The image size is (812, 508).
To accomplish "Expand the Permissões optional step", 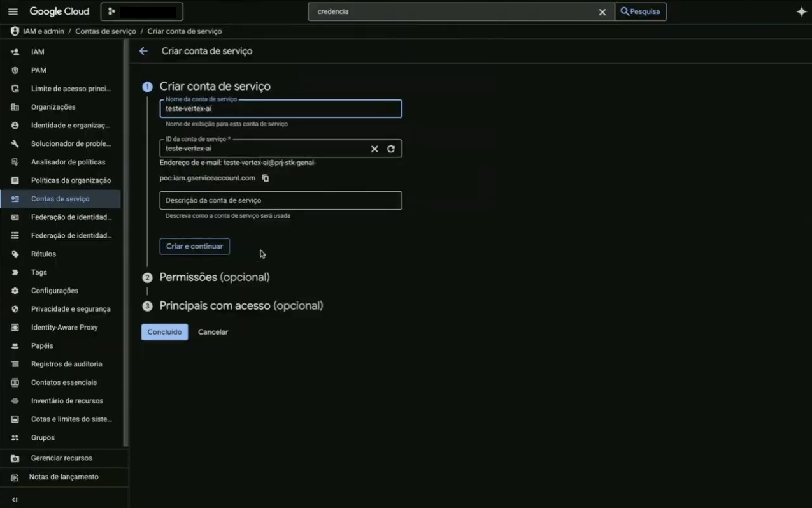I will point(214,277).
